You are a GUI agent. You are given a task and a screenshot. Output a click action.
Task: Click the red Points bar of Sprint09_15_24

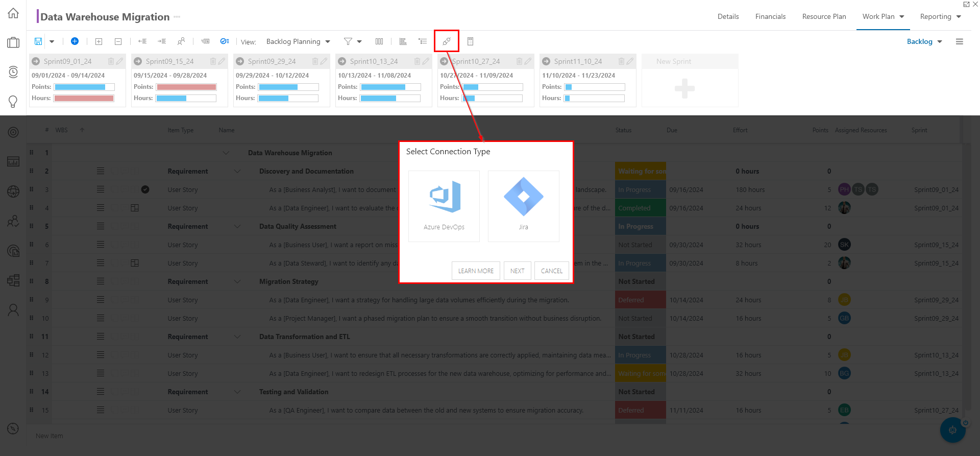[x=186, y=87]
